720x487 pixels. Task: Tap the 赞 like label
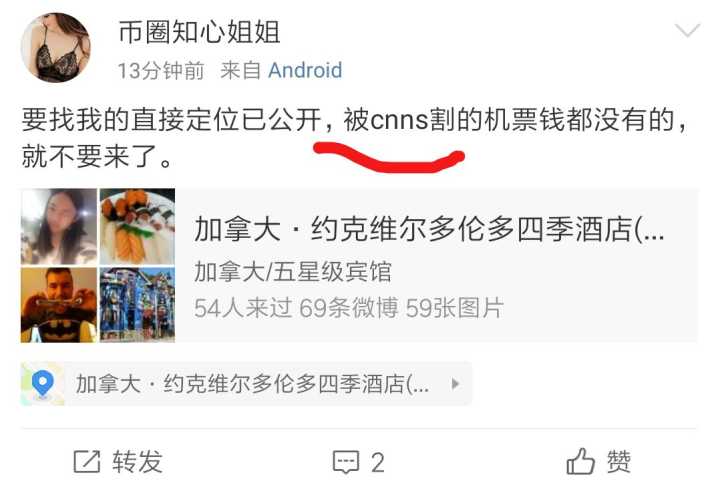619,461
